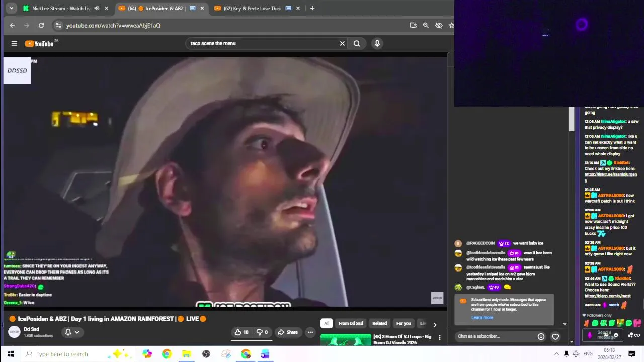The height and width of the screenshot is (362, 644).
Task: Install app icon in address bar
Action: point(413,25)
